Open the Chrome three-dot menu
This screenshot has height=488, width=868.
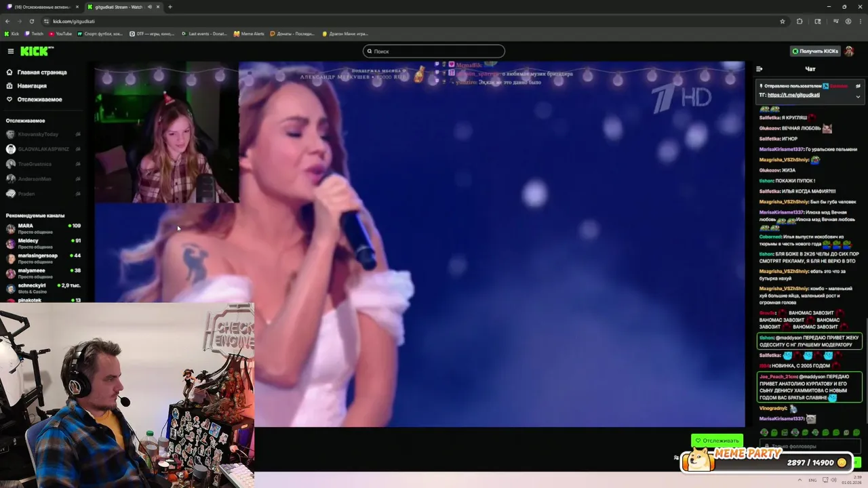860,21
